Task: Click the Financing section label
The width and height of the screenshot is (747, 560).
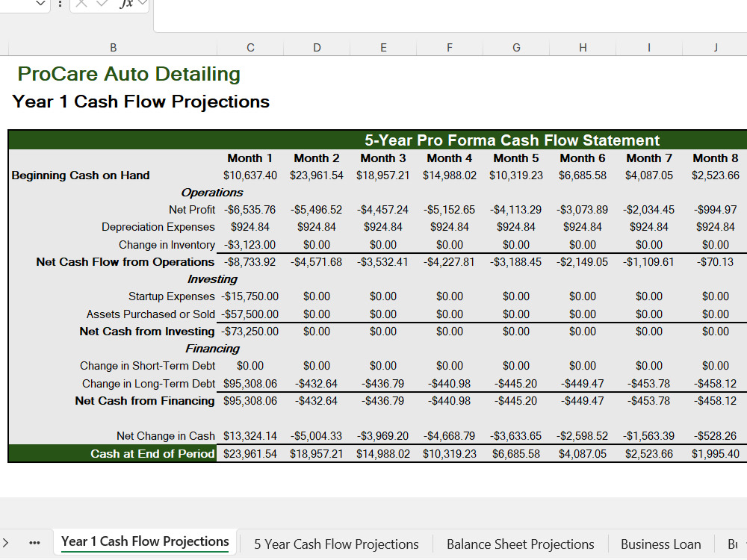Action: [x=212, y=349]
